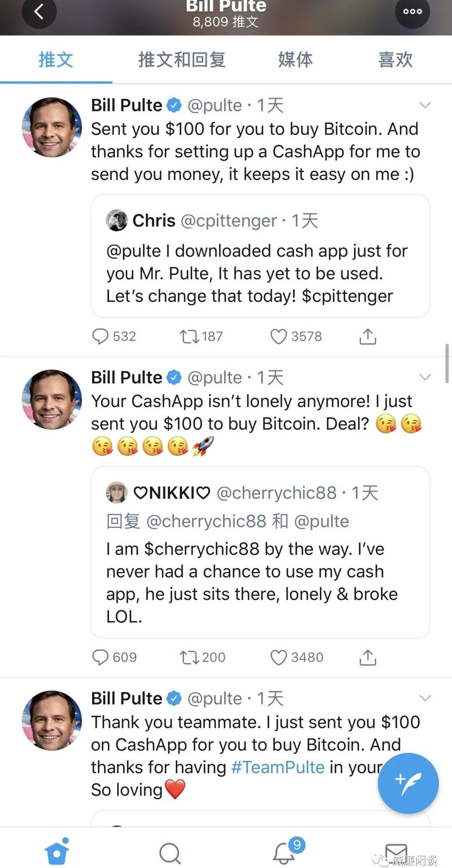Reply to the tweet with 532 comments
Screen dimensions: 452x868
[x=100, y=336]
